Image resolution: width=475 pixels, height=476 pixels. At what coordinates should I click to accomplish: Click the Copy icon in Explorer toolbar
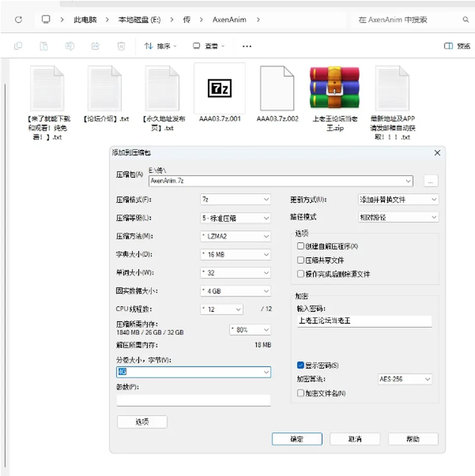coord(18,46)
